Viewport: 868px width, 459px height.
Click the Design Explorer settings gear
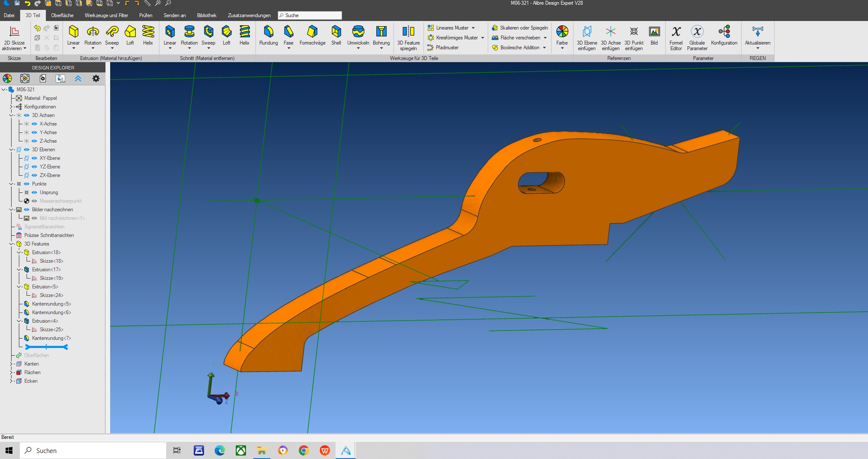(96, 78)
